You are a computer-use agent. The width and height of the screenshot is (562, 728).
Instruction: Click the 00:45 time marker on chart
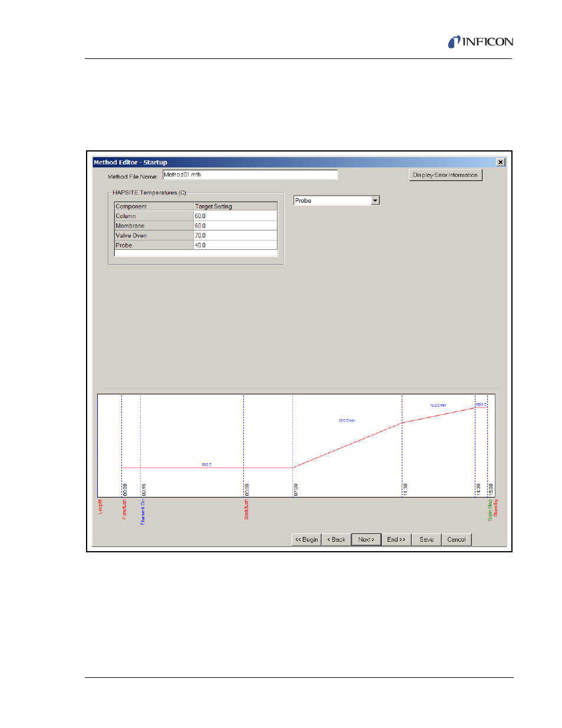144,490
